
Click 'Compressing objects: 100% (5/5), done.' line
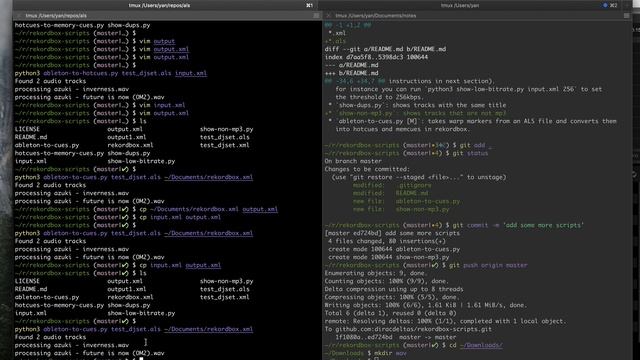392,297
